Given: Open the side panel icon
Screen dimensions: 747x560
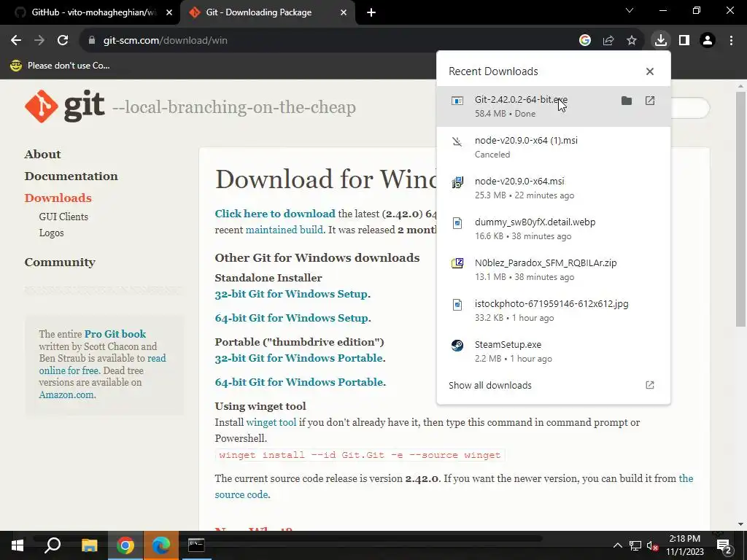Looking at the screenshot, I should (684, 41).
